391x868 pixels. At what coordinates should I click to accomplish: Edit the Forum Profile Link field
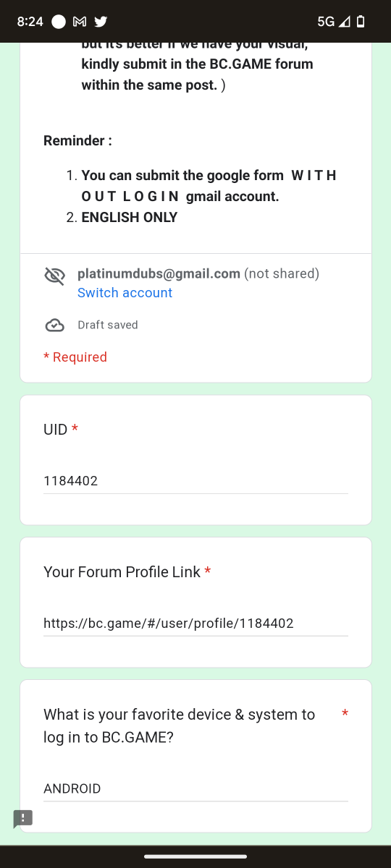195,624
